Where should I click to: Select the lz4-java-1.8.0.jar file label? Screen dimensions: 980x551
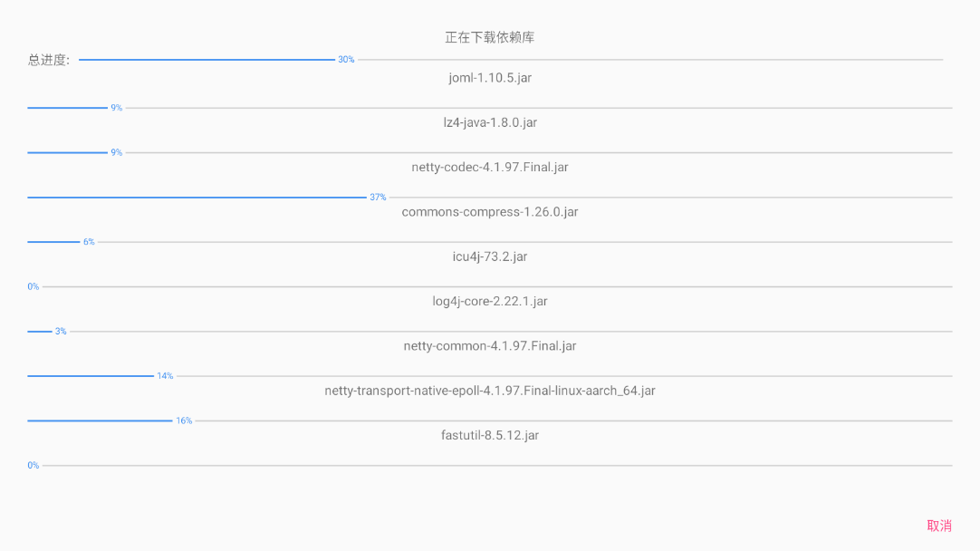[490, 122]
